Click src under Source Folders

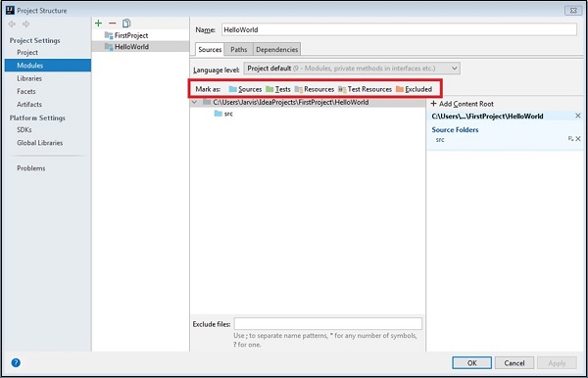coord(440,140)
